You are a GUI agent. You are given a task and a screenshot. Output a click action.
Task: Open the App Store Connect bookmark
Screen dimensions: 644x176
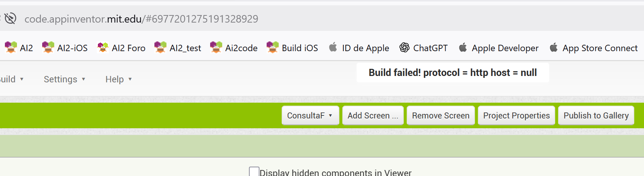tap(594, 48)
